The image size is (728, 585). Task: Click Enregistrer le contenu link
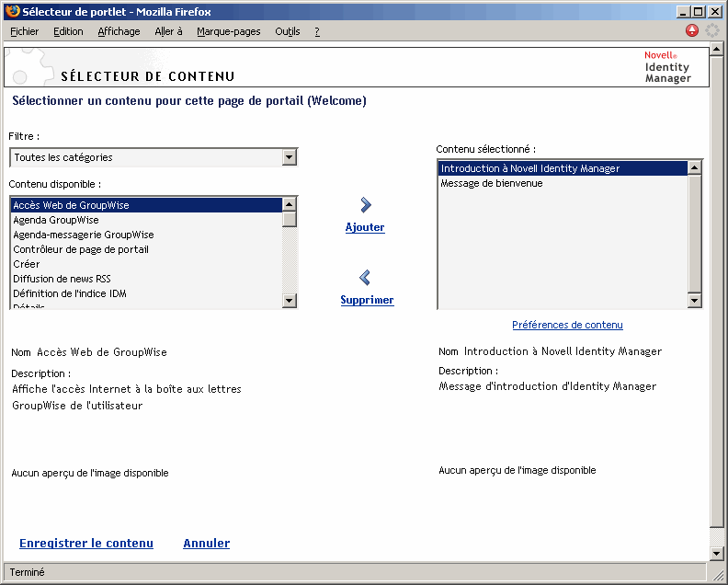pyautogui.click(x=86, y=544)
